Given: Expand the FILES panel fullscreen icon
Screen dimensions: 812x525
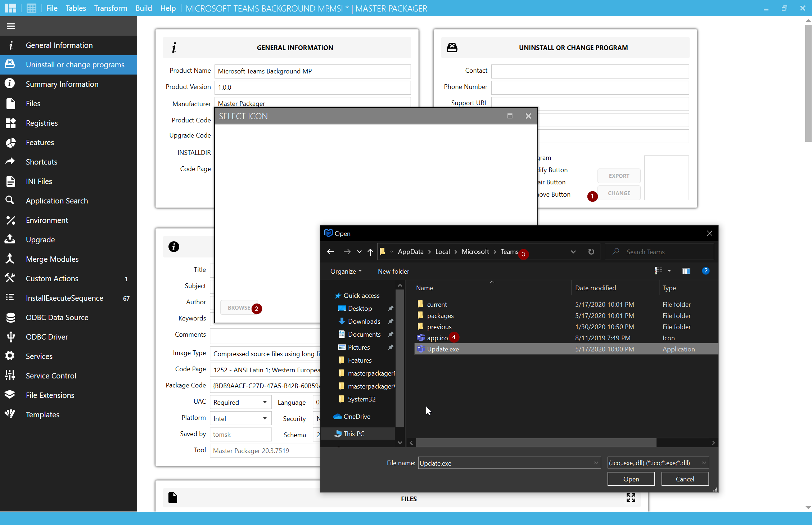Looking at the screenshot, I should tap(631, 498).
